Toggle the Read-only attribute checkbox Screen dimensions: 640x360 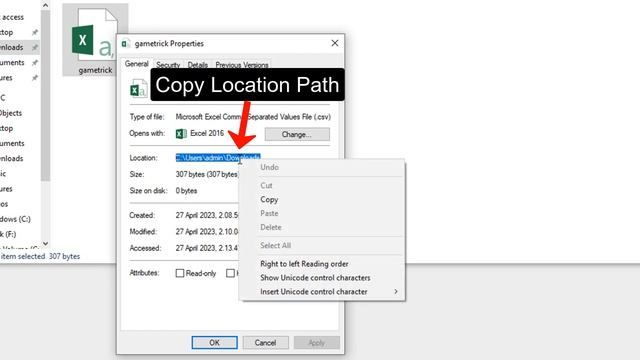[180, 273]
